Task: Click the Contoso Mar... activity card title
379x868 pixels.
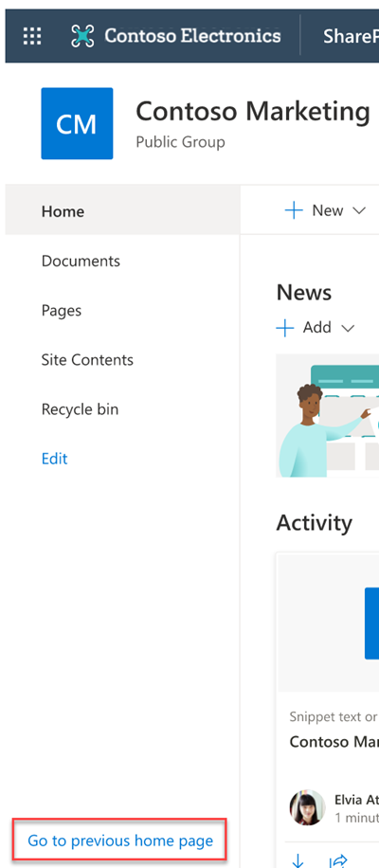Action: (x=334, y=741)
